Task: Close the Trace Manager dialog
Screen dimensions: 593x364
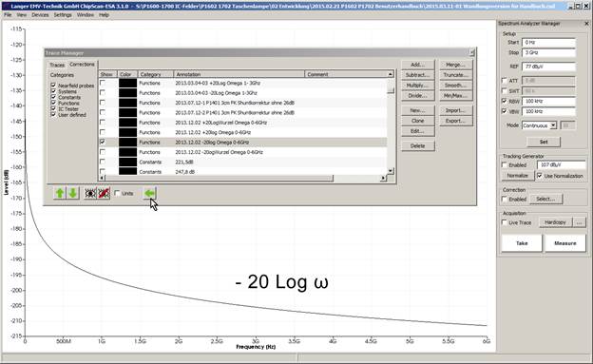Action: point(471,52)
